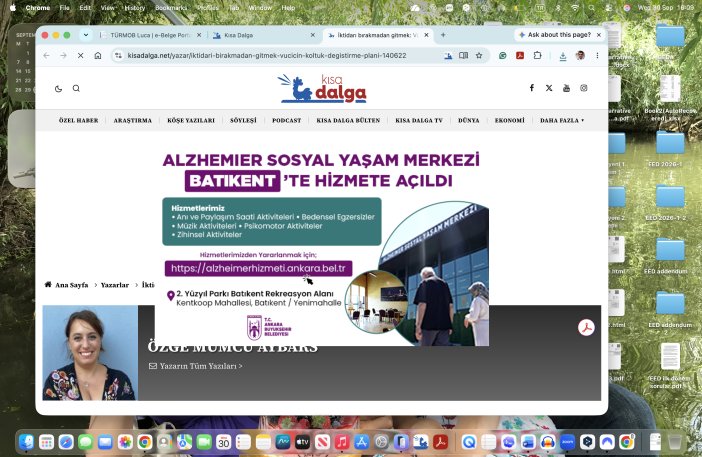Open the EKONOMİ section
The height and width of the screenshot is (457, 702).
click(x=509, y=120)
